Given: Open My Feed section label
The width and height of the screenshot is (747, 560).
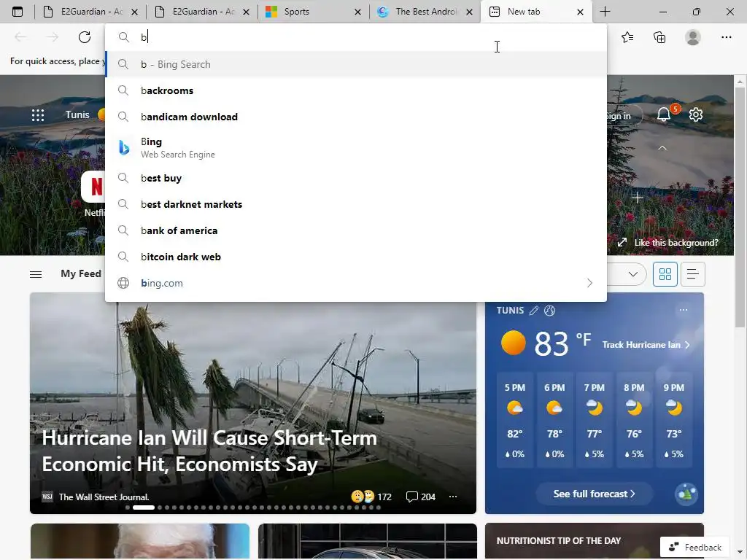Looking at the screenshot, I should [80, 274].
